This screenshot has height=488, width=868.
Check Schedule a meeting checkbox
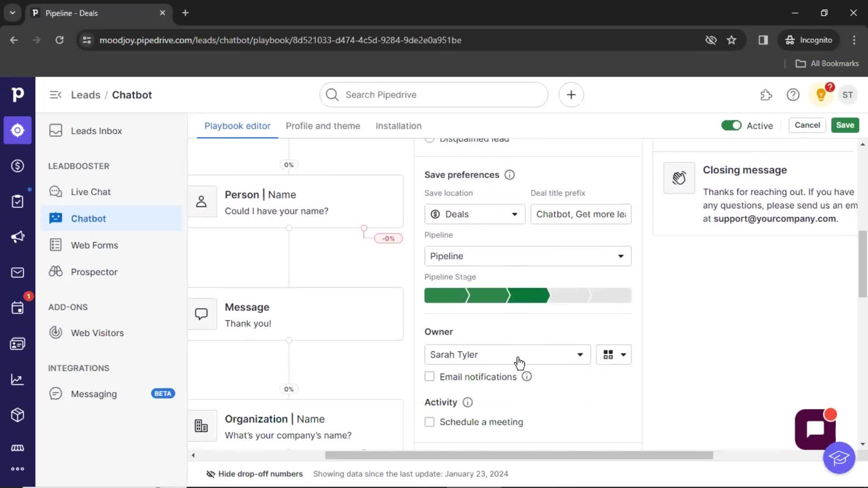[x=429, y=422]
